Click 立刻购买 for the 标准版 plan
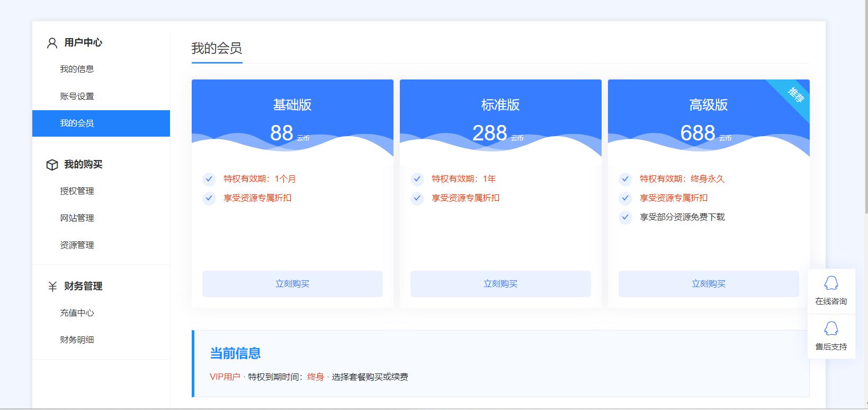The width and height of the screenshot is (868, 410). tap(500, 284)
